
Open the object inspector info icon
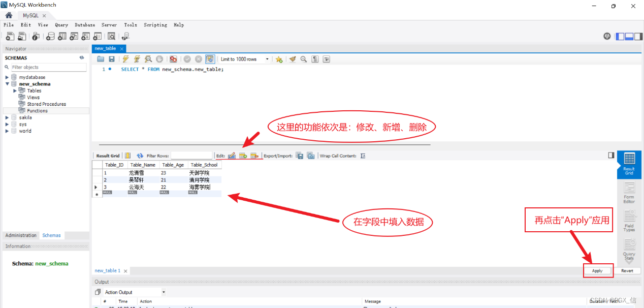tap(36, 36)
